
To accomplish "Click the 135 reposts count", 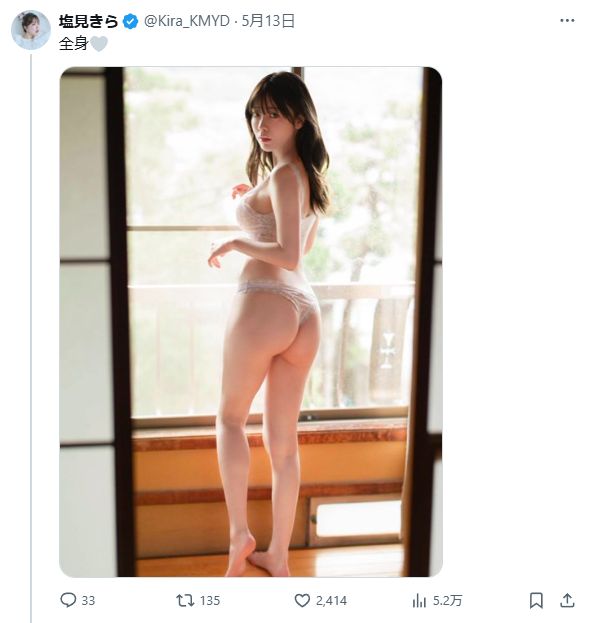I will click(x=209, y=601).
